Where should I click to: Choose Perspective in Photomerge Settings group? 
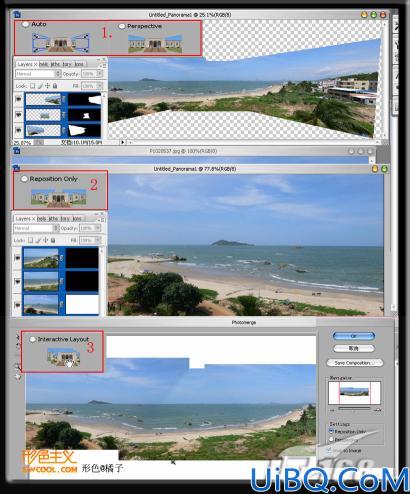click(331, 439)
